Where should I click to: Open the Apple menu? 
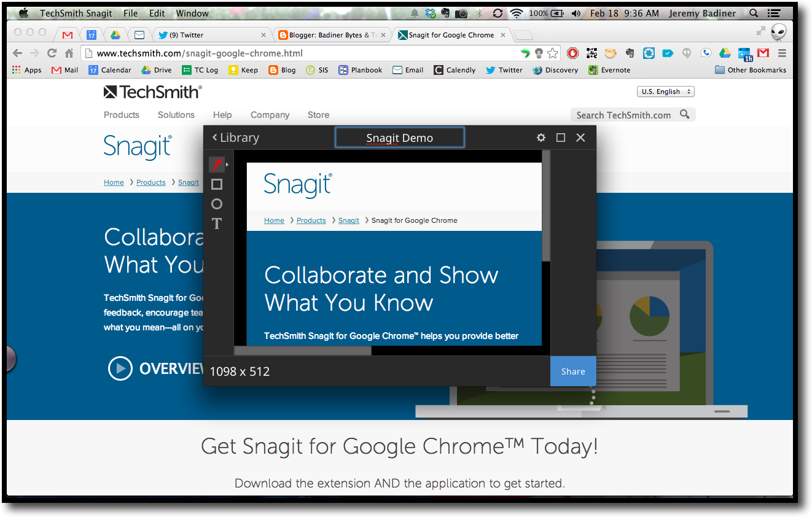tap(23, 13)
